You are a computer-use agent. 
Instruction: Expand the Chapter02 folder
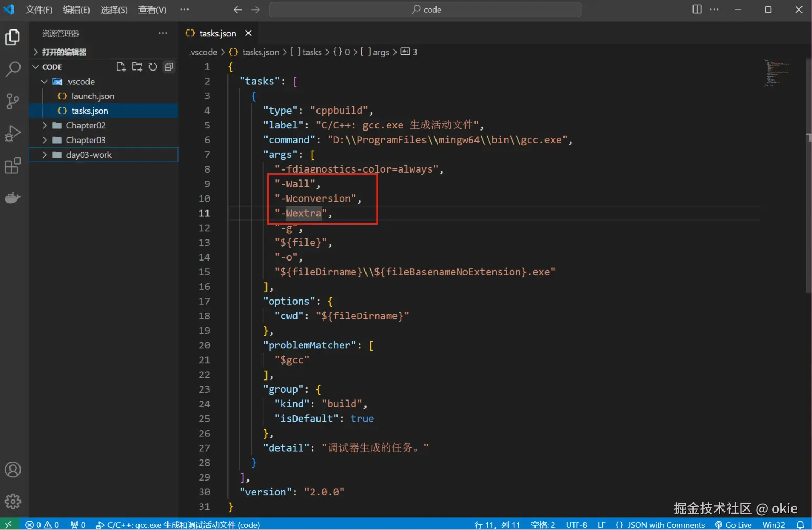pos(86,125)
